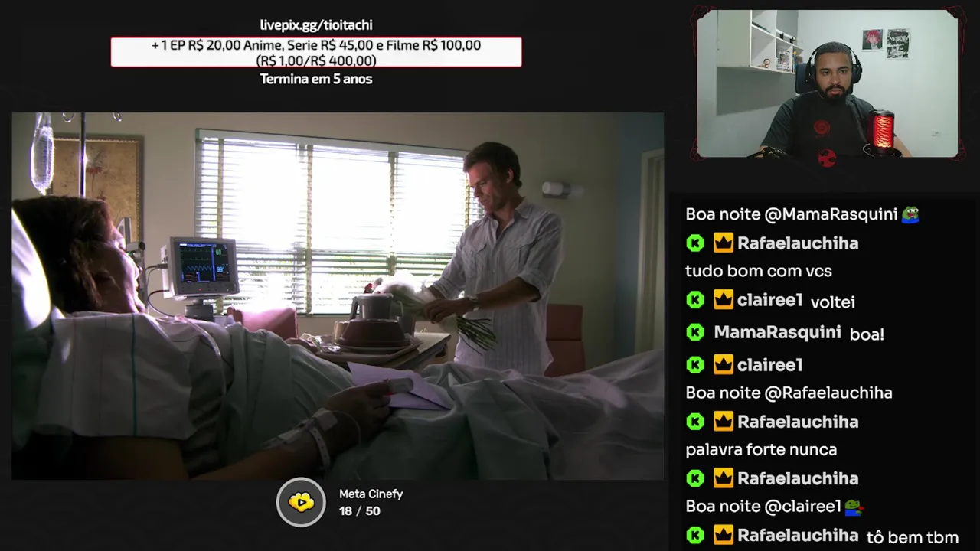Open the livepix.gg/tioitachi link
The height and width of the screenshot is (551, 980).
coord(316,25)
